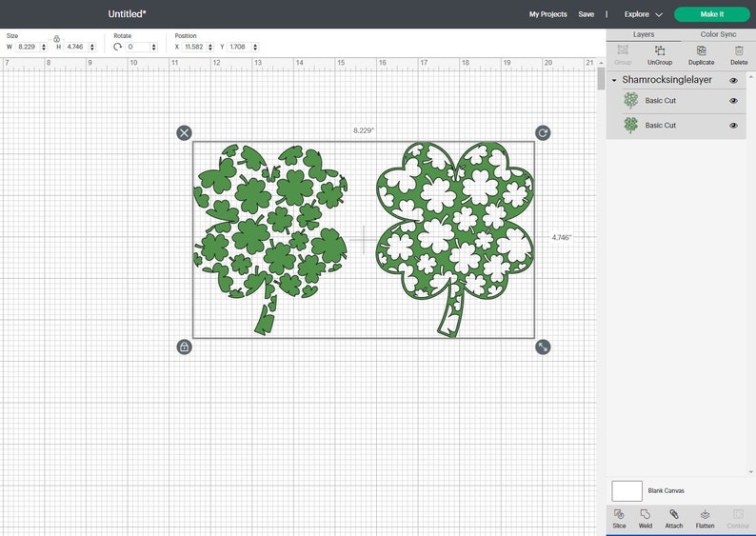Click the green Make It button
The image size is (756, 536).
pyautogui.click(x=711, y=14)
